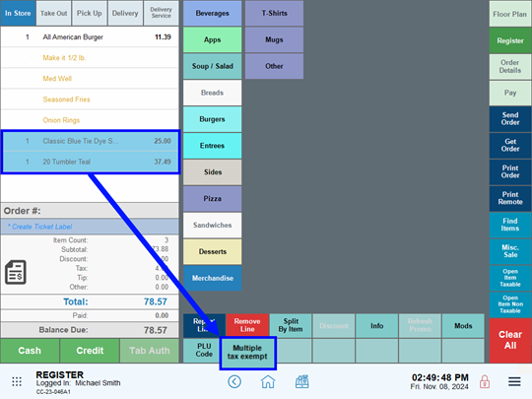The height and width of the screenshot is (399, 532).
Task: Select the In Store tab
Action: click(18, 13)
